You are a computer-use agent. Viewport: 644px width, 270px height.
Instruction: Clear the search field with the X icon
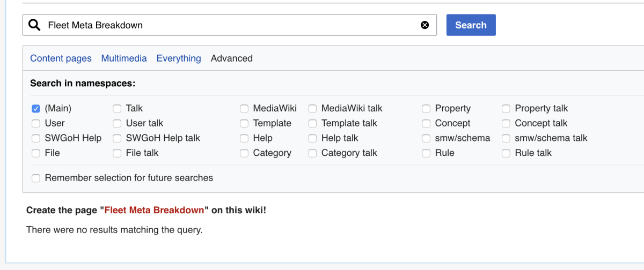[x=425, y=25]
